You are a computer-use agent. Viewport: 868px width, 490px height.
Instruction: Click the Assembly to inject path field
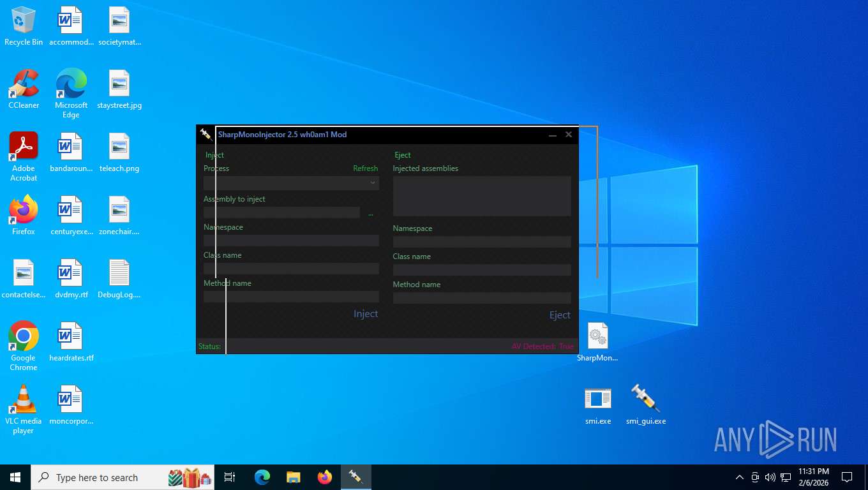[281, 212]
